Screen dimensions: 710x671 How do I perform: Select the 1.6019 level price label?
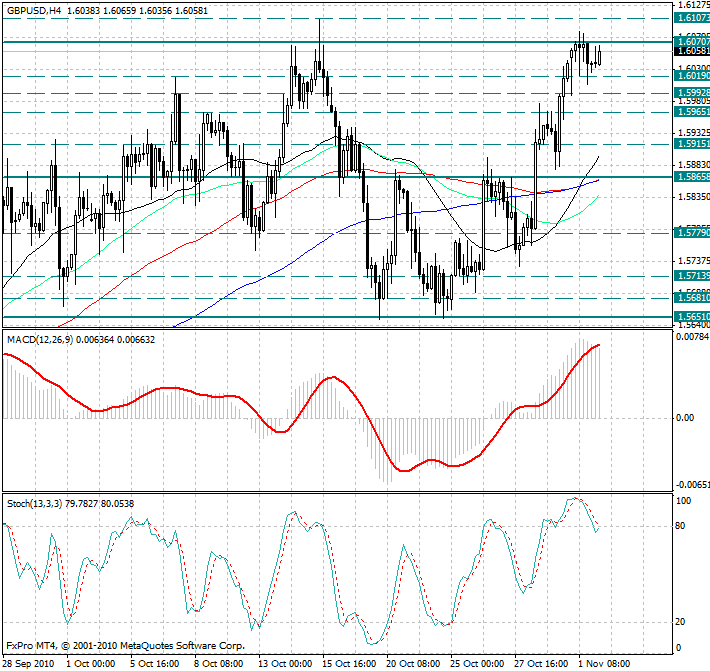point(692,76)
